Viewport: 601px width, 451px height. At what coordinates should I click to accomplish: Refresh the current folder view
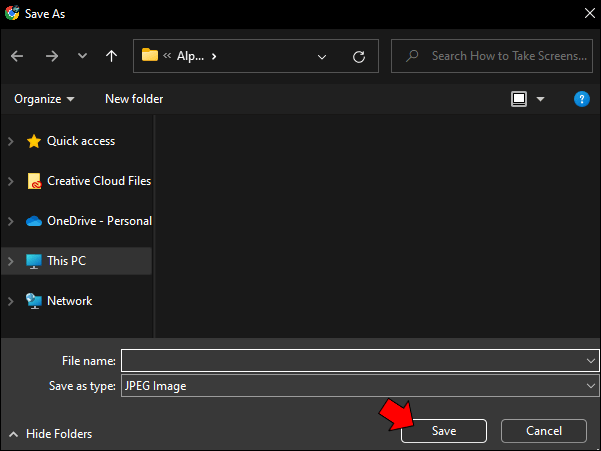(x=359, y=57)
